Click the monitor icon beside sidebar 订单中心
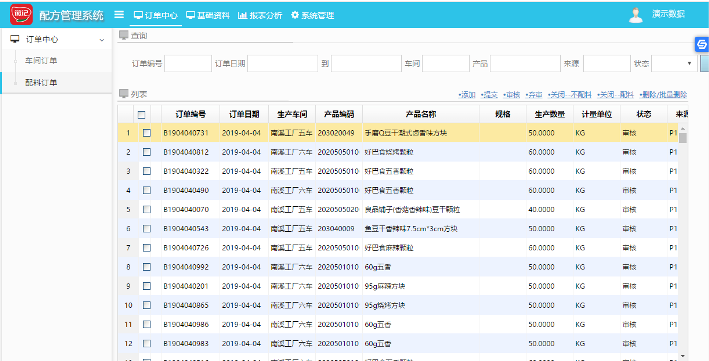This screenshot has height=361, width=709. pyautogui.click(x=15, y=39)
